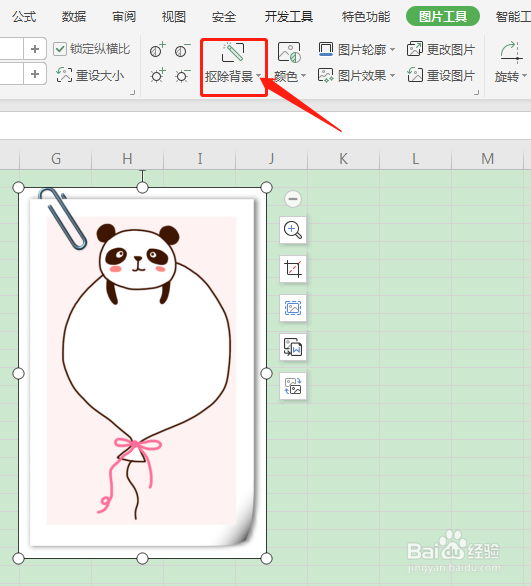Screen dimensions: 531x586
Task: Open the 旋转 dropdown arrow
Action: (x=524, y=76)
